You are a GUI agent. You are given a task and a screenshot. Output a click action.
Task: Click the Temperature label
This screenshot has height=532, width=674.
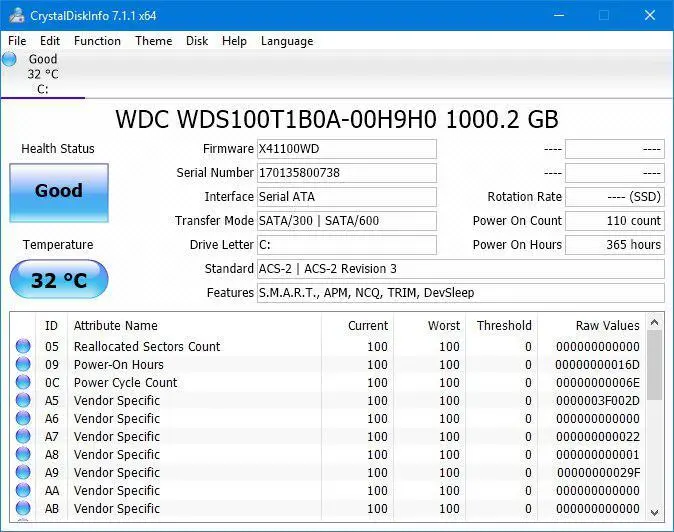58,245
